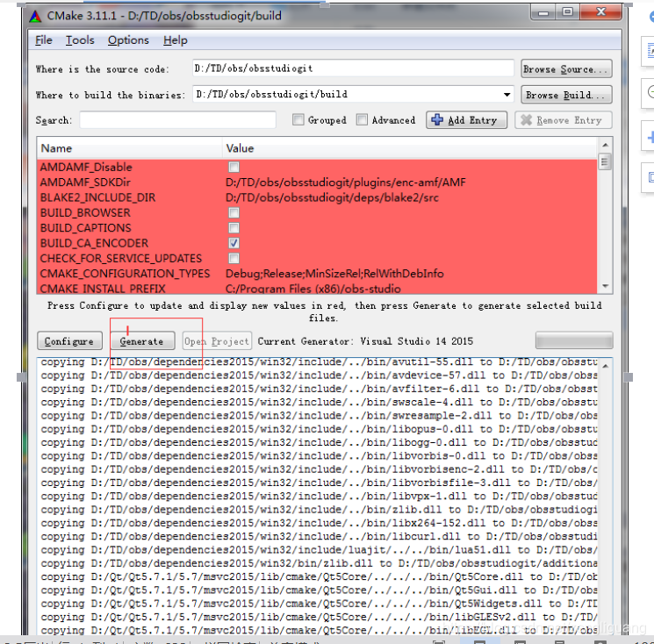Maximize the CMake window
This screenshot has width=654, height=644.
567,12
